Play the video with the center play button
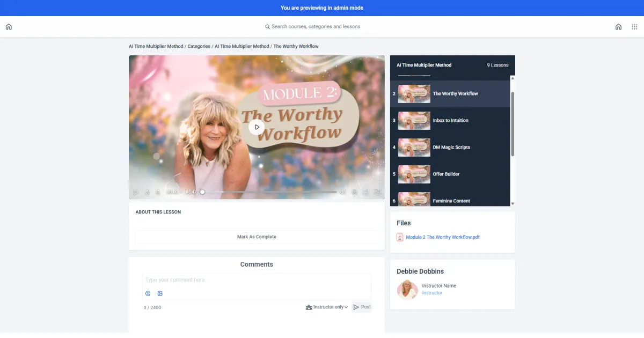Viewport: 644px width, 338px height. pyautogui.click(x=257, y=127)
